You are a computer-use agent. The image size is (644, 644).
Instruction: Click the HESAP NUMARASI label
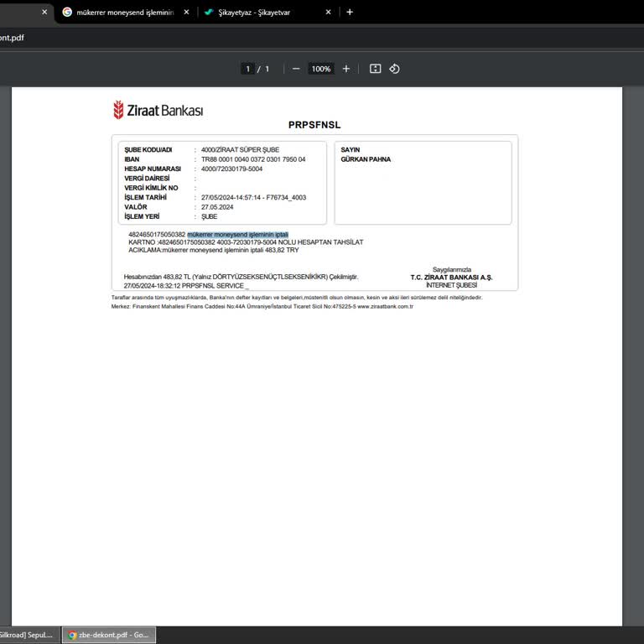(x=153, y=169)
